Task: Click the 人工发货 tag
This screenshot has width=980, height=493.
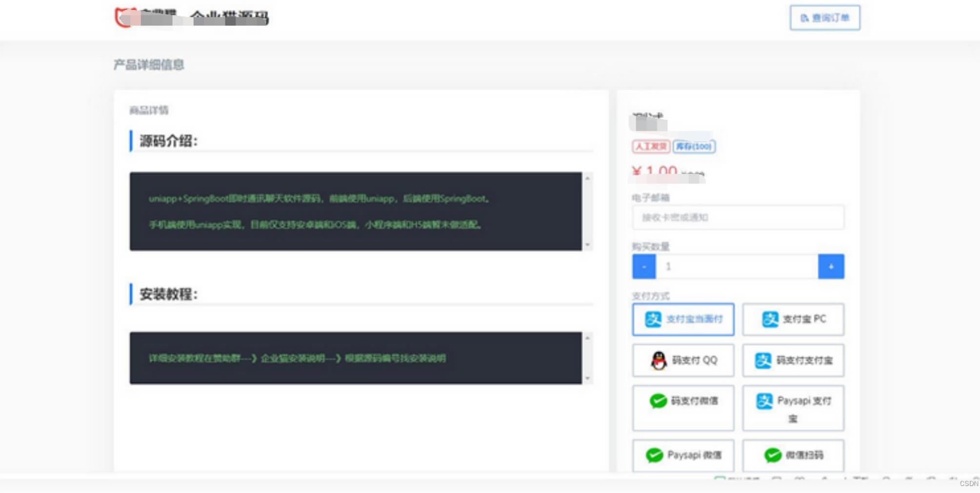Action: point(651,146)
